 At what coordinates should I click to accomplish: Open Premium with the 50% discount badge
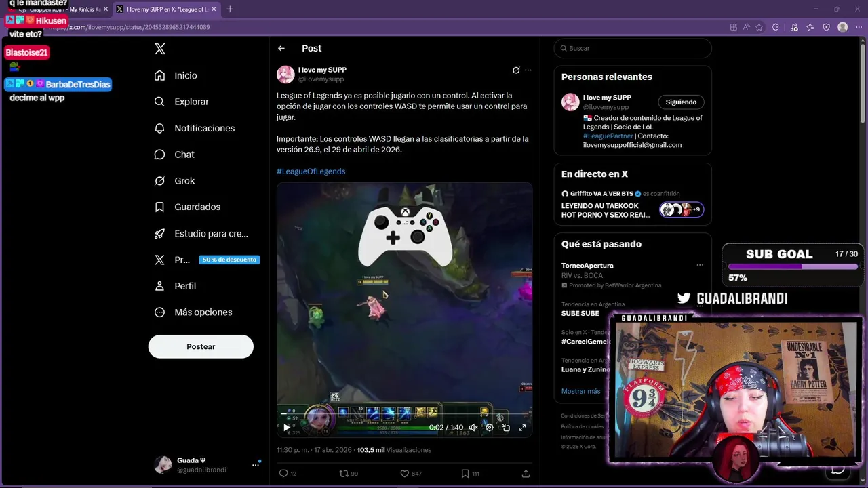(207, 260)
